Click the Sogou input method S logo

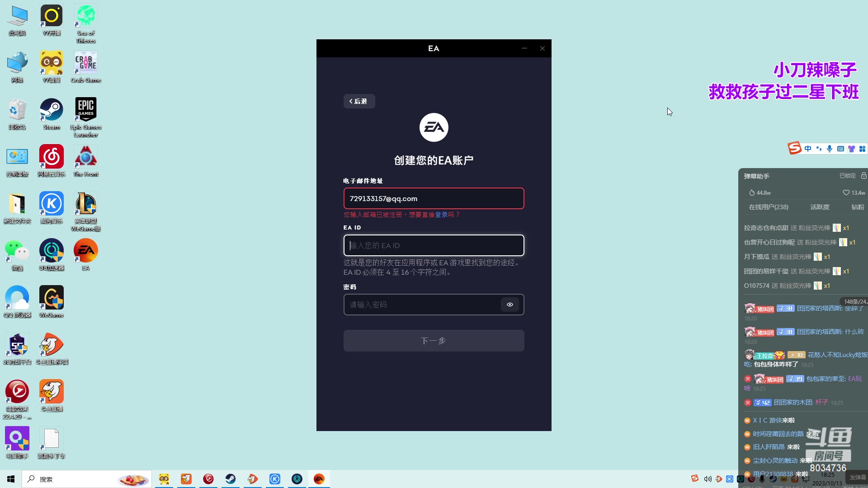point(795,148)
